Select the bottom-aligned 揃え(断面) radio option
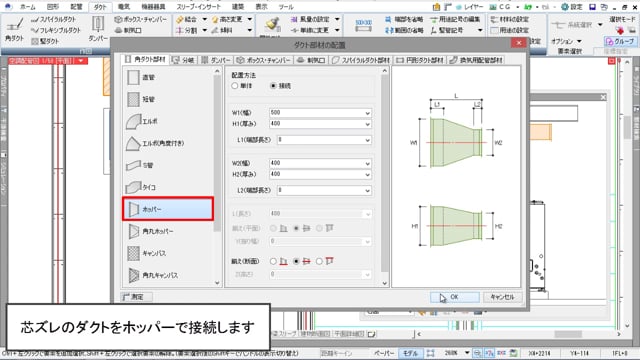Screen dimensions: 640x360 (x=273, y=261)
